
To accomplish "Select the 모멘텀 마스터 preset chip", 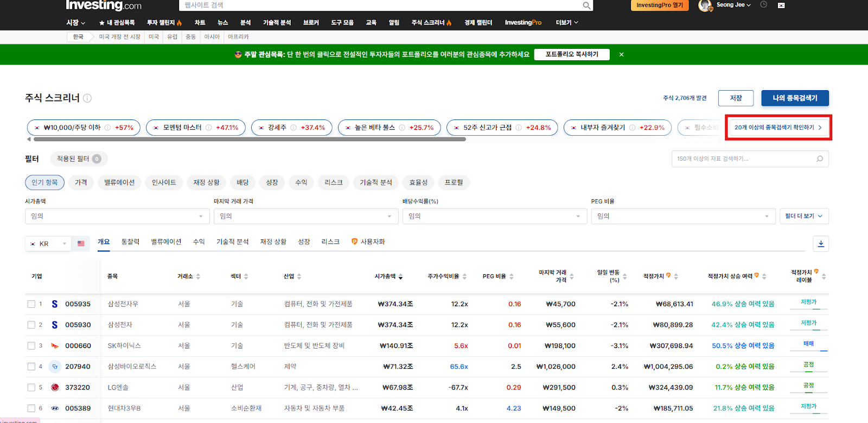I will [x=196, y=128].
